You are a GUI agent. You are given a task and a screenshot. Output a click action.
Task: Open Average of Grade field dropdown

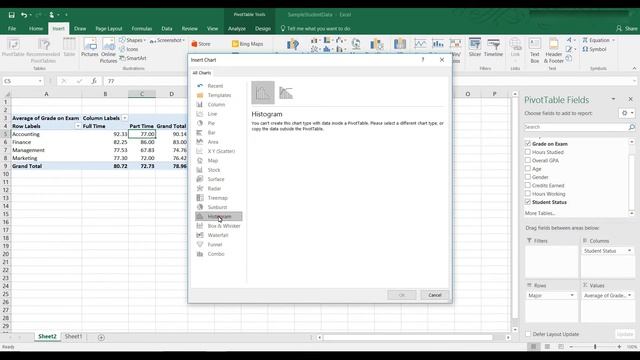point(629,295)
